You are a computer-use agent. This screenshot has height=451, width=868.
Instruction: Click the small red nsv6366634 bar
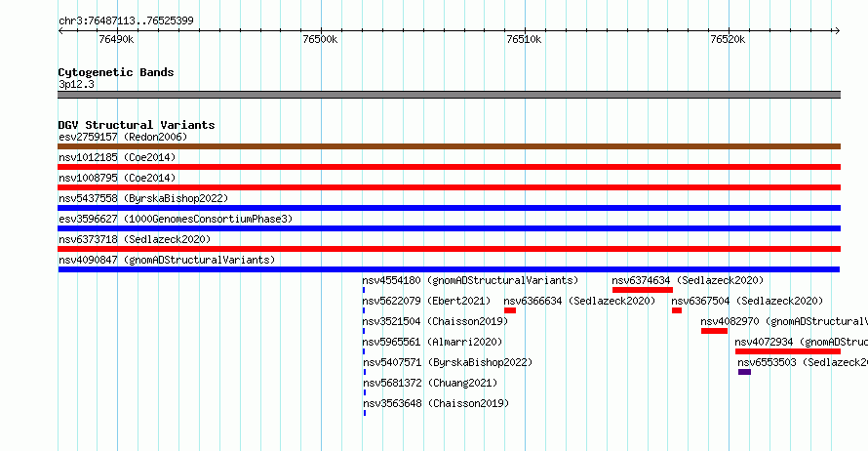510,310
